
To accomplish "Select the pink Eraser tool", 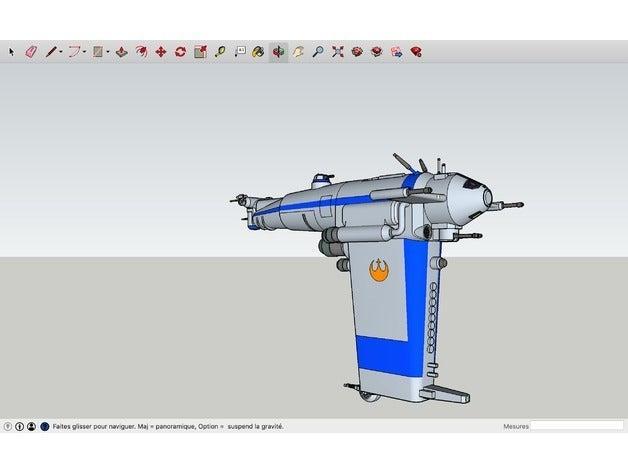I will pos(31,52).
